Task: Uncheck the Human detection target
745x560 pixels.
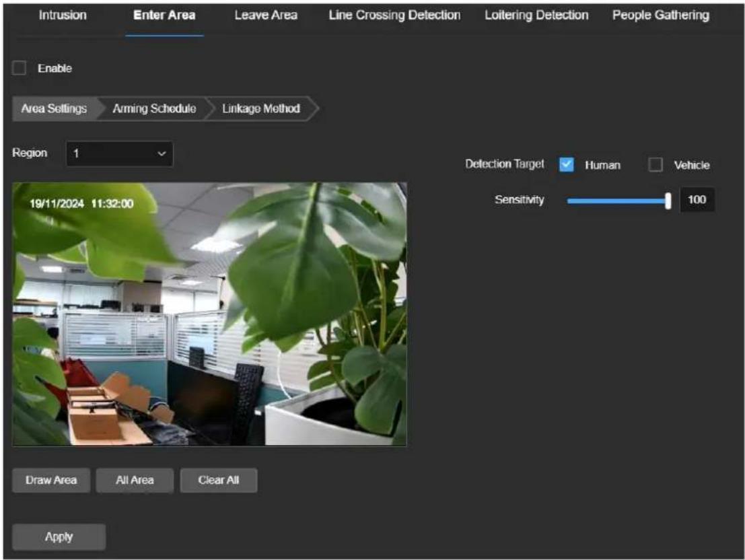Action: [567, 164]
